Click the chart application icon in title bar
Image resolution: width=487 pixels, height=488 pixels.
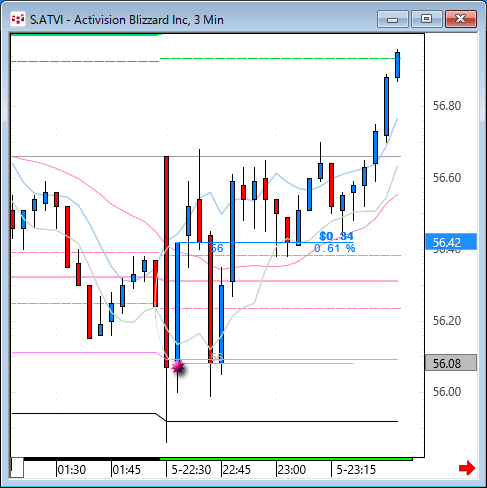coord(18,19)
